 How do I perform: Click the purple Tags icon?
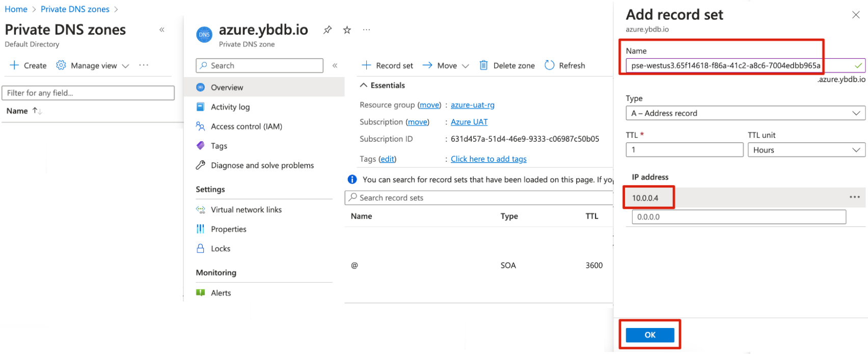(201, 145)
